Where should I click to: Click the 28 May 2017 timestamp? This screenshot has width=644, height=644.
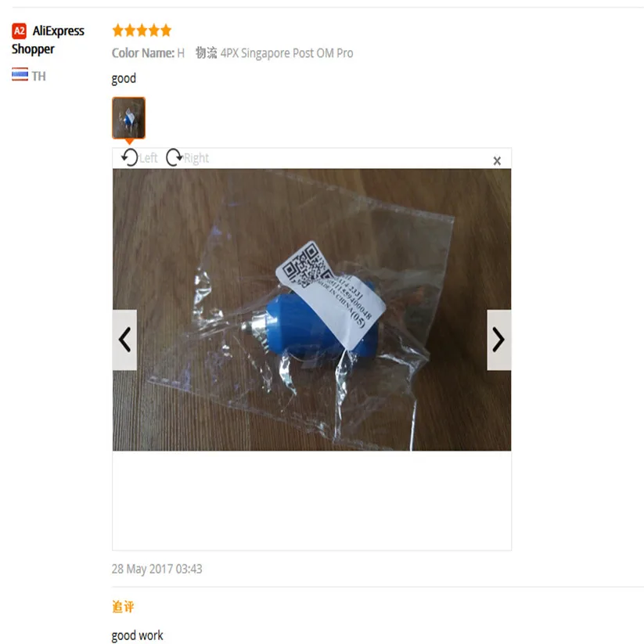(157, 569)
